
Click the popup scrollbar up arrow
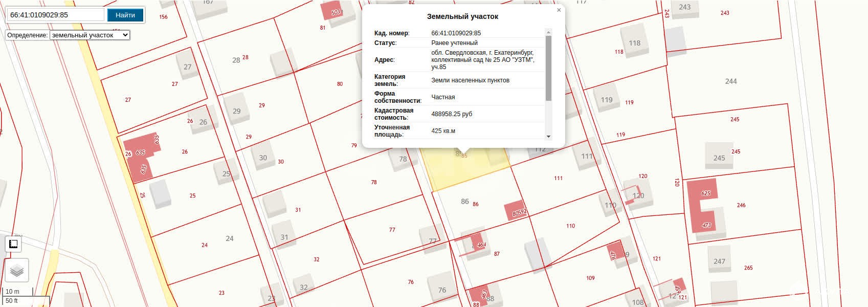[548, 32]
